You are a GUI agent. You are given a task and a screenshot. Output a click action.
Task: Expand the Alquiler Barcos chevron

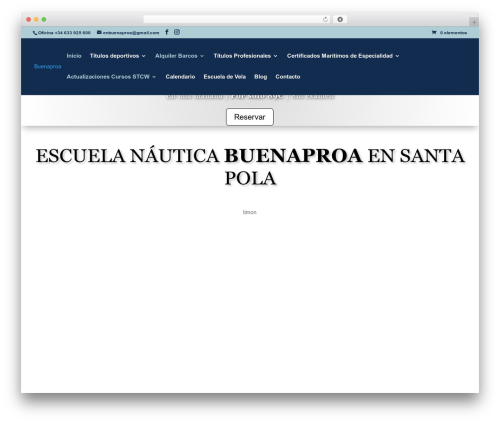[x=202, y=56]
